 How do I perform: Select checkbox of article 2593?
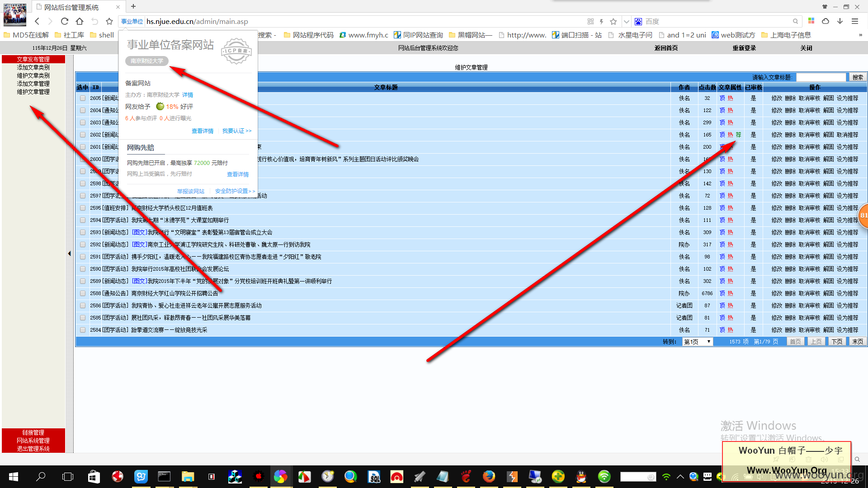point(83,232)
